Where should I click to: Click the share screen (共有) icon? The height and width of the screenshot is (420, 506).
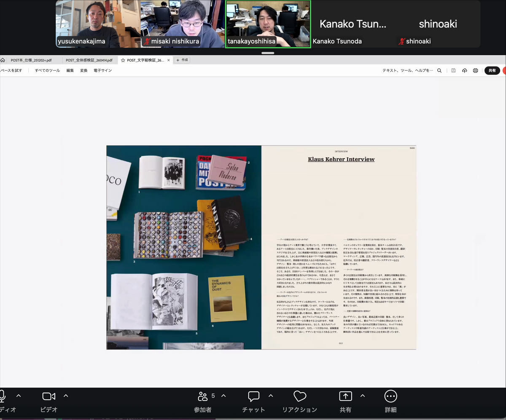pos(345,396)
